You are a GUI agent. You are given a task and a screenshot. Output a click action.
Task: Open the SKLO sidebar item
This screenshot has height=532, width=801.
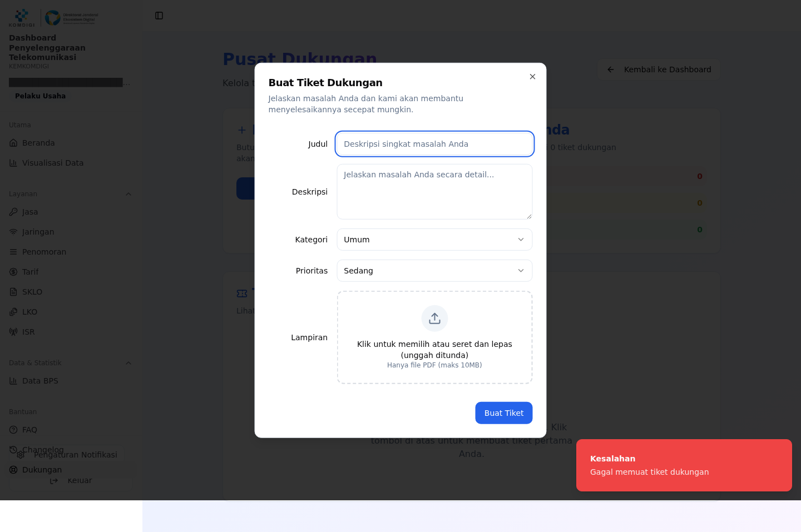pyautogui.click(x=71, y=292)
